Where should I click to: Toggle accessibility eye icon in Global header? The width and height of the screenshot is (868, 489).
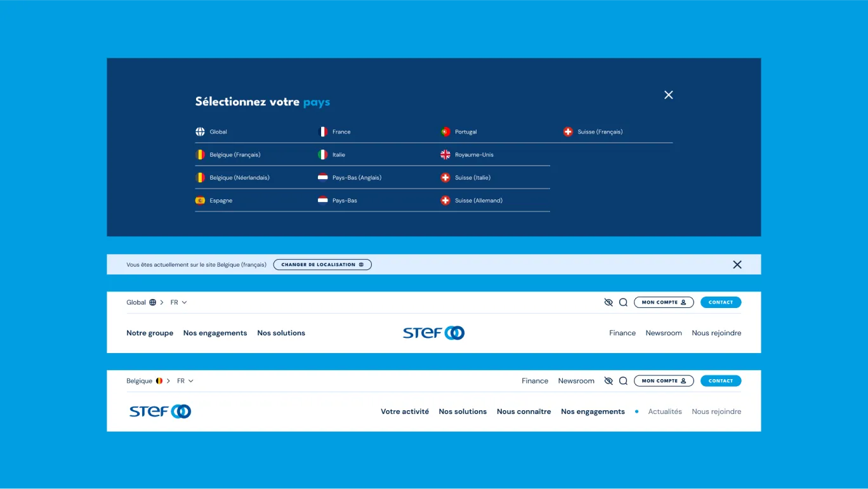coord(608,302)
